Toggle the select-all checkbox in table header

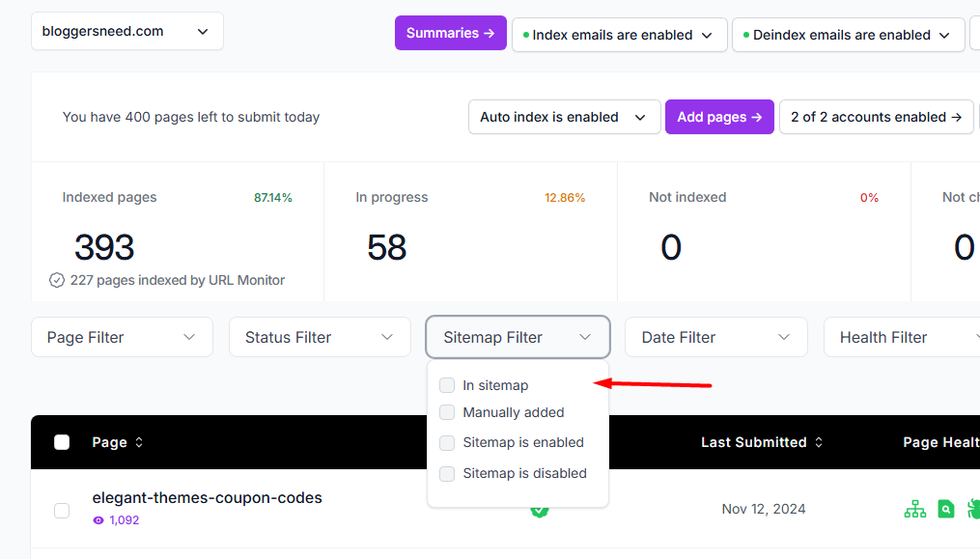(x=62, y=442)
